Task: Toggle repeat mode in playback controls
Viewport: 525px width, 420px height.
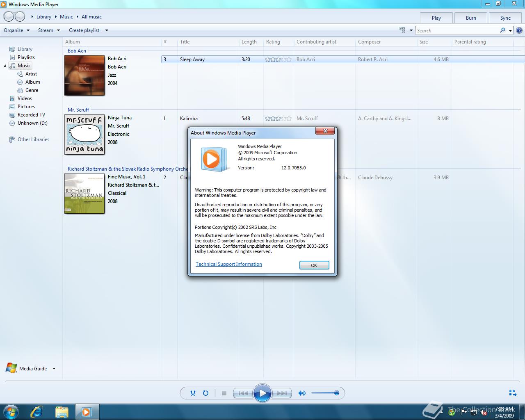Action: tap(205, 393)
